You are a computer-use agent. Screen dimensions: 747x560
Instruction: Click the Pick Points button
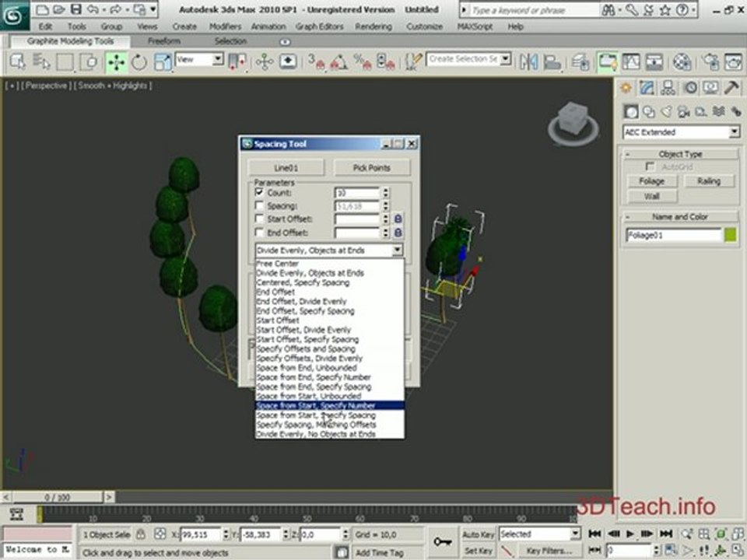[x=371, y=168]
